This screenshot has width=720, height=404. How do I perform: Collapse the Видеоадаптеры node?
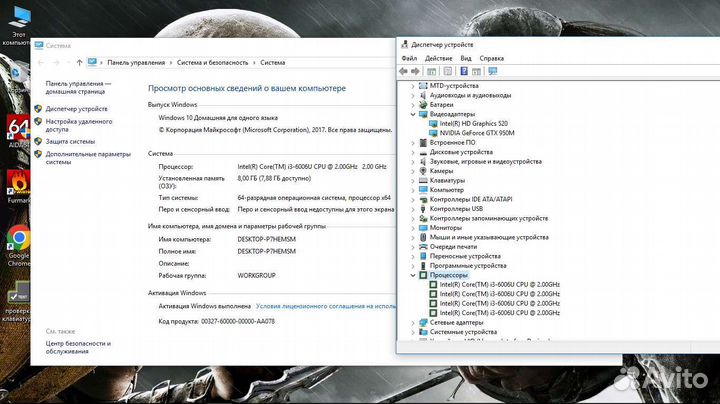click(x=413, y=114)
